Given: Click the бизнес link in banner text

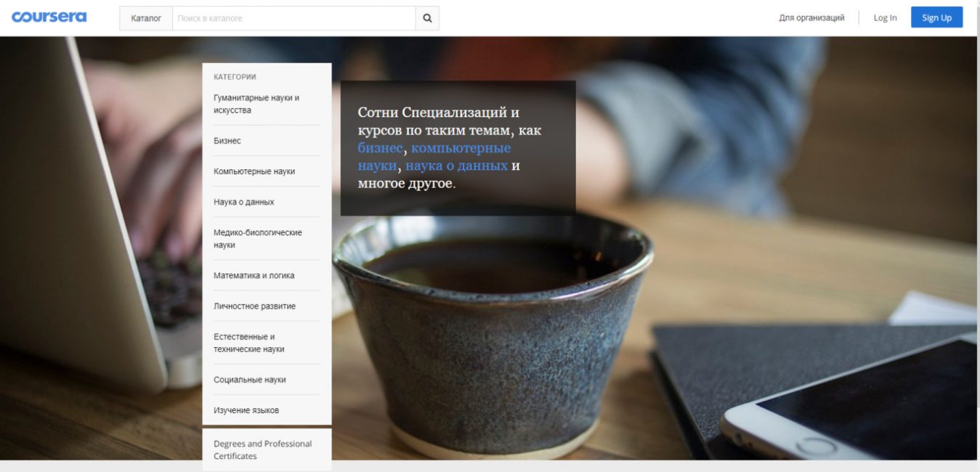Looking at the screenshot, I should [x=380, y=148].
